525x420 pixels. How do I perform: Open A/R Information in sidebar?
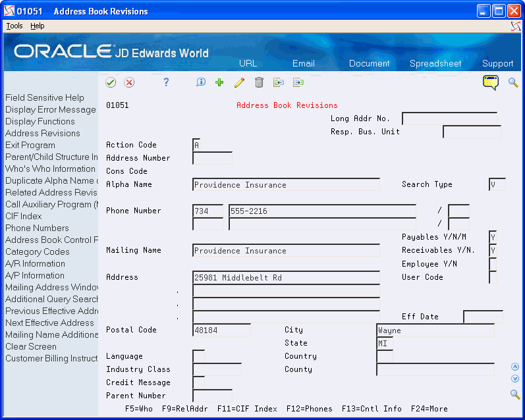[x=35, y=263]
